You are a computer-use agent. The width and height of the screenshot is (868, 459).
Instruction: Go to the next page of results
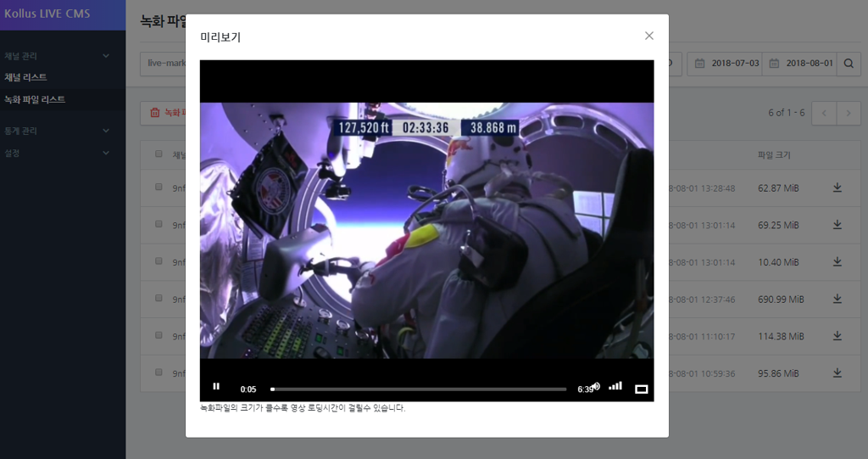point(847,113)
